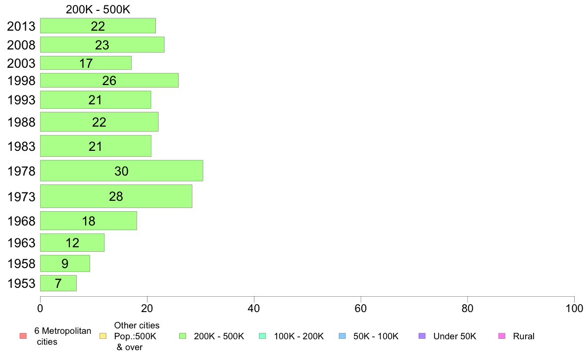Select the 1978 bar showing 30
The height and width of the screenshot is (364, 588).
tap(121, 171)
